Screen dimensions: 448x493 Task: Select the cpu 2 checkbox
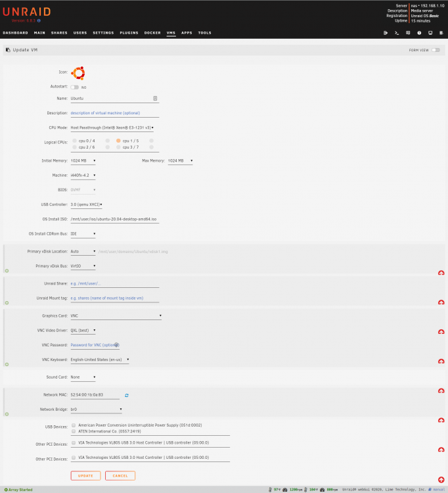coord(74,147)
